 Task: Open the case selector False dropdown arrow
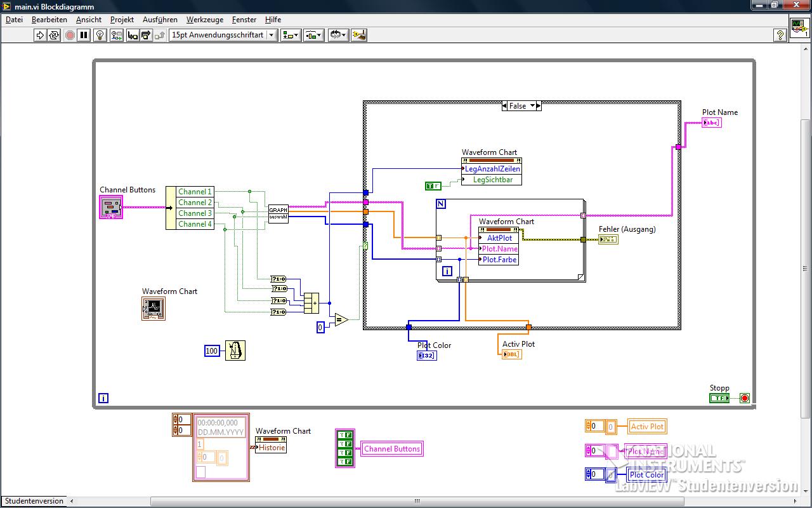click(x=533, y=106)
